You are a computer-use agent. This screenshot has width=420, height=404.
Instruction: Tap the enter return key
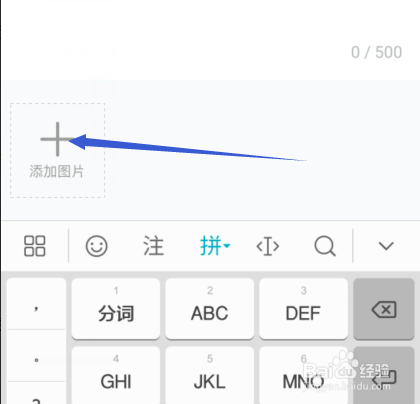(x=384, y=375)
